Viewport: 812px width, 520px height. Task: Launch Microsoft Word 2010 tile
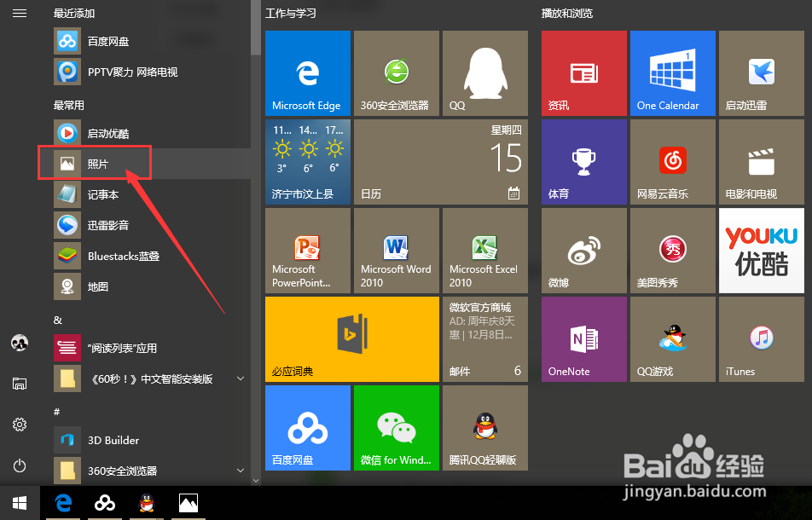[396, 251]
